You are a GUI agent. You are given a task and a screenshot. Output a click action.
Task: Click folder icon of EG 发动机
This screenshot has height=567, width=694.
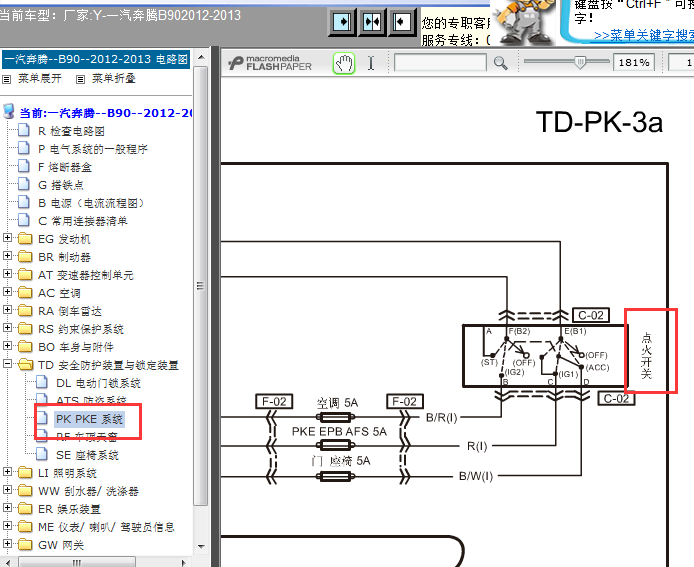[x=25, y=239]
